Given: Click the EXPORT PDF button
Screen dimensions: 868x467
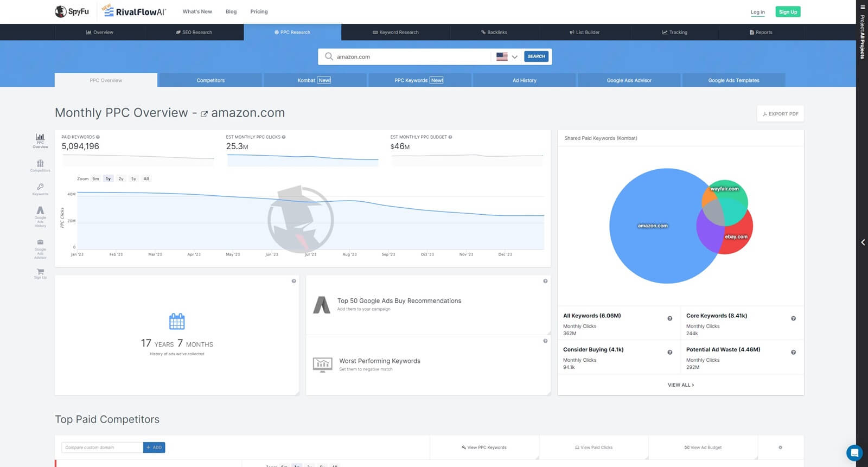Looking at the screenshot, I should pyautogui.click(x=780, y=114).
